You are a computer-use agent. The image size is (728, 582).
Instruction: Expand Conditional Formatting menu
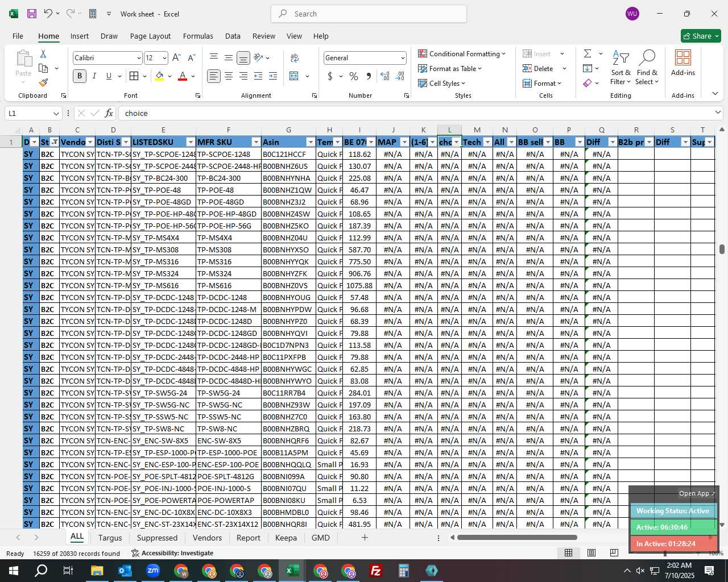point(461,54)
